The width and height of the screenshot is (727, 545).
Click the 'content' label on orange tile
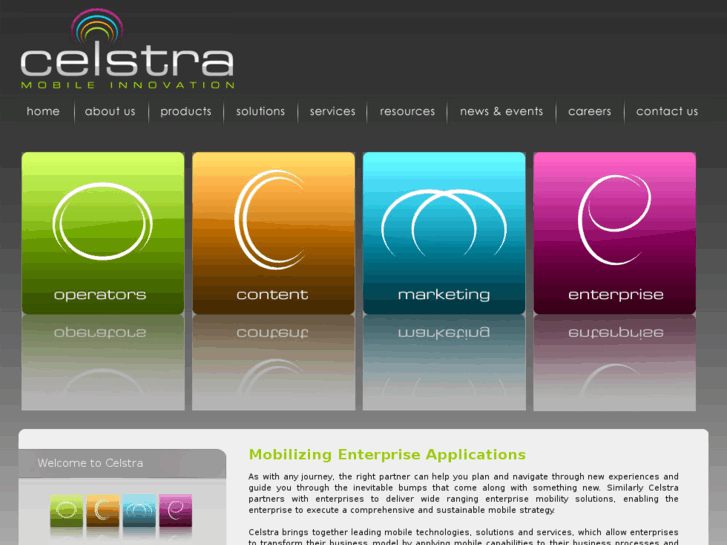[272, 295]
